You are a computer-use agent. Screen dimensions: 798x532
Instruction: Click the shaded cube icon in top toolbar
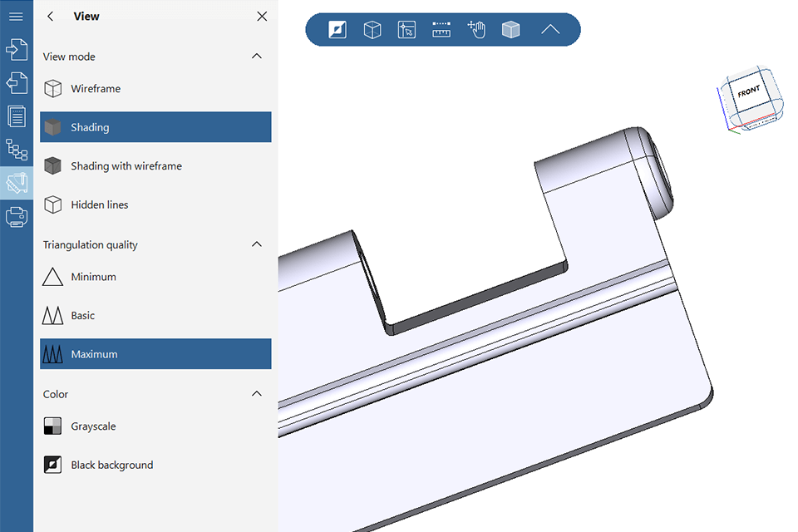510,30
